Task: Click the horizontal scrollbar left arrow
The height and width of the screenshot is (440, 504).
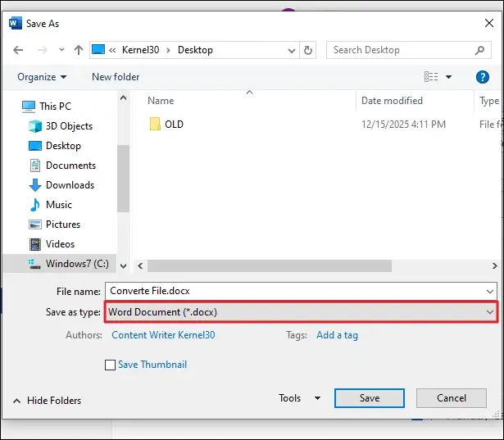Action: 140,265
